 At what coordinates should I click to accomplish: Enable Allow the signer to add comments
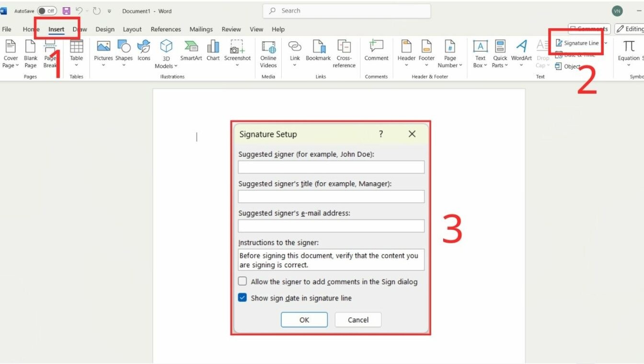click(x=242, y=282)
